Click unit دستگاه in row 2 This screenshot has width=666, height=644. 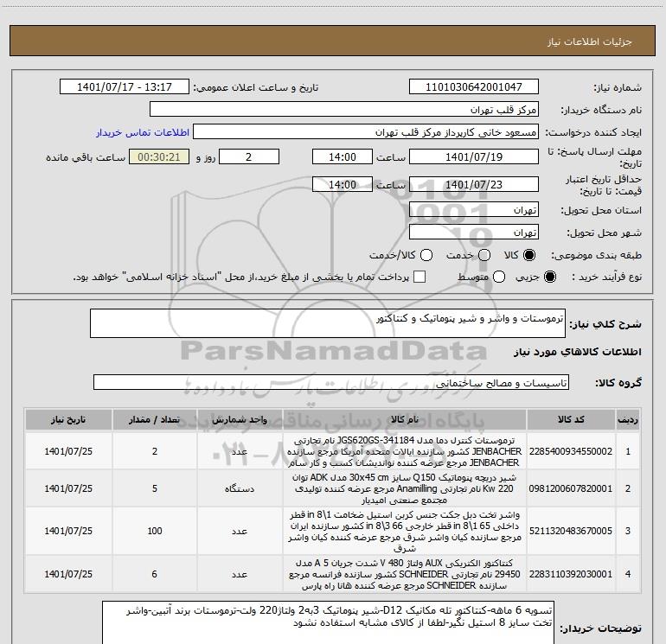(240, 488)
